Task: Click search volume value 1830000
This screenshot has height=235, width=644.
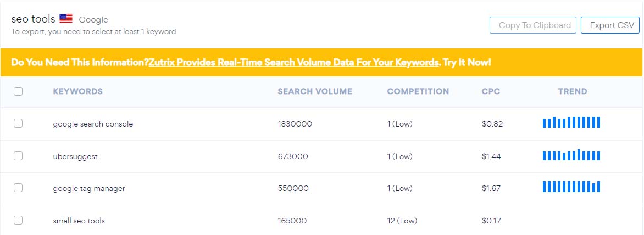Action: coord(295,124)
